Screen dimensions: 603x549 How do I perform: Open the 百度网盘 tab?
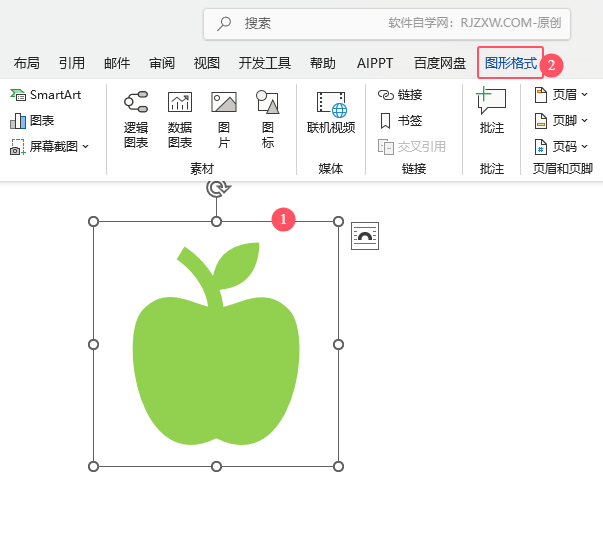point(440,63)
